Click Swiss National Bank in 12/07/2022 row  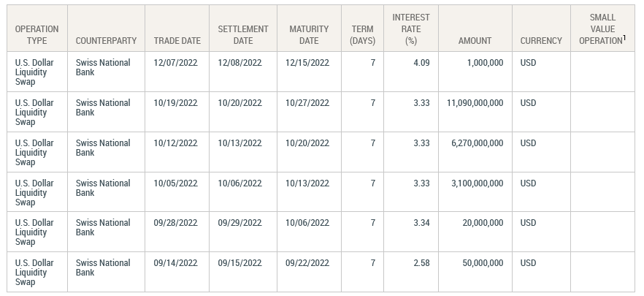pyautogui.click(x=103, y=67)
